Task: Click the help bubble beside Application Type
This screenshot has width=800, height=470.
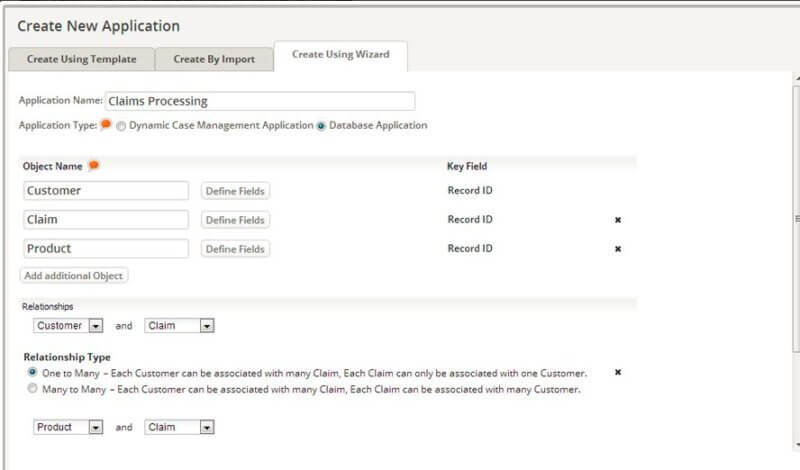Action: 106,125
